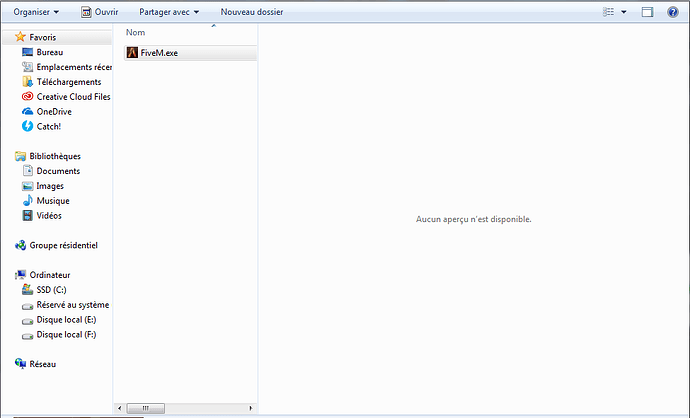
Task: Click the Emplacements récents icon
Action: pos(27,67)
